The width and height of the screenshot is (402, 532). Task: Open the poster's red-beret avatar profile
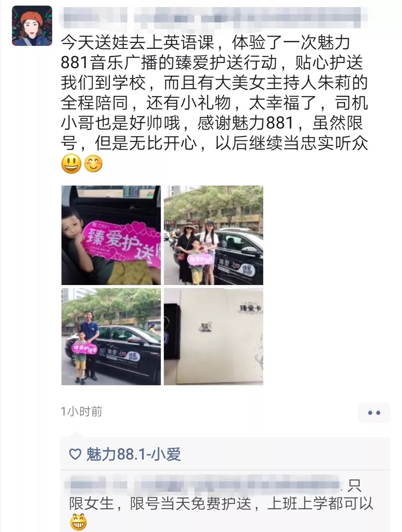tap(32, 26)
